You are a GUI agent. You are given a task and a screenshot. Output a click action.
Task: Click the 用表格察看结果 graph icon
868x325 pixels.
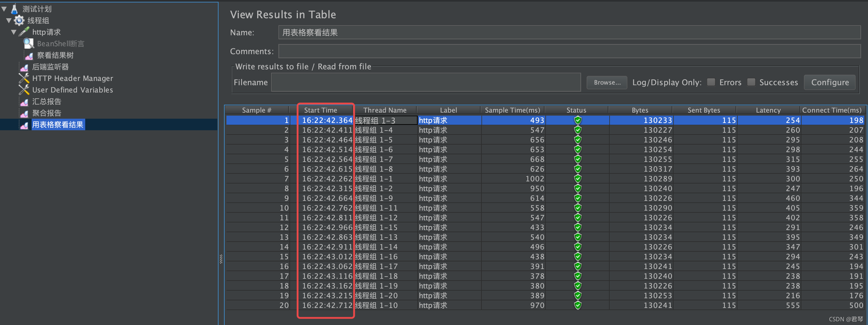coord(24,125)
